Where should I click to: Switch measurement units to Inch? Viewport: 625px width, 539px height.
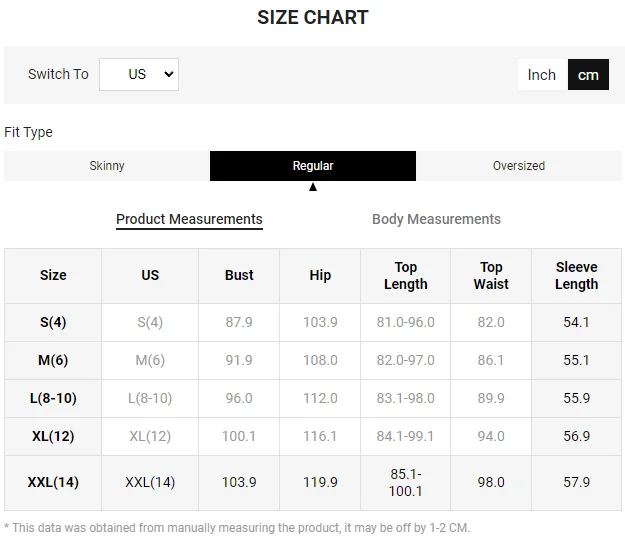tap(541, 75)
